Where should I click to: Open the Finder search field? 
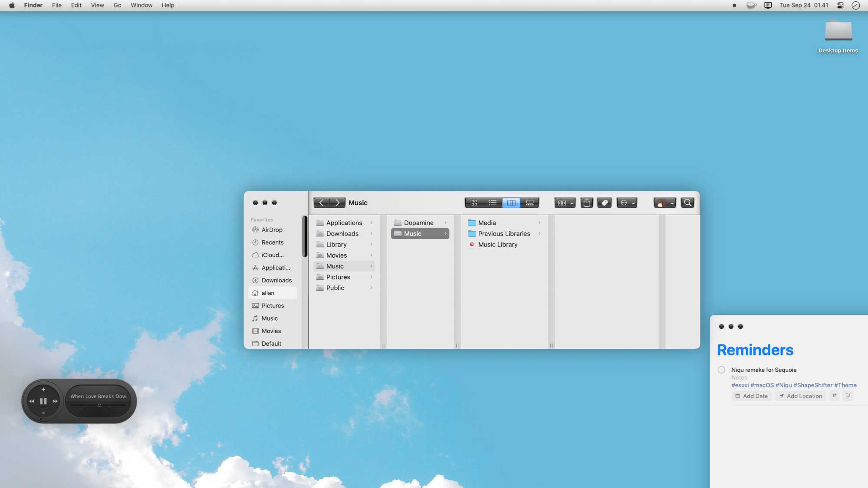click(x=687, y=203)
